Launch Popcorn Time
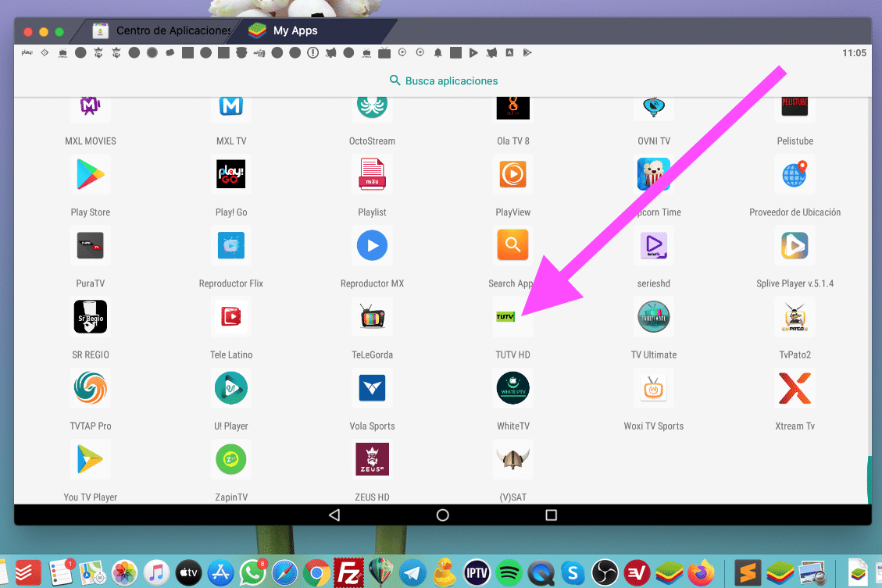Image resolution: width=882 pixels, height=588 pixels. pyautogui.click(x=653, y=174)
